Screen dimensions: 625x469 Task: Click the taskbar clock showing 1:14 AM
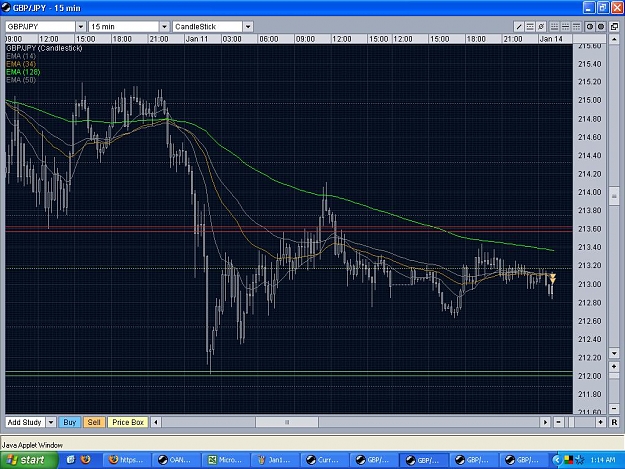point(602,460)
